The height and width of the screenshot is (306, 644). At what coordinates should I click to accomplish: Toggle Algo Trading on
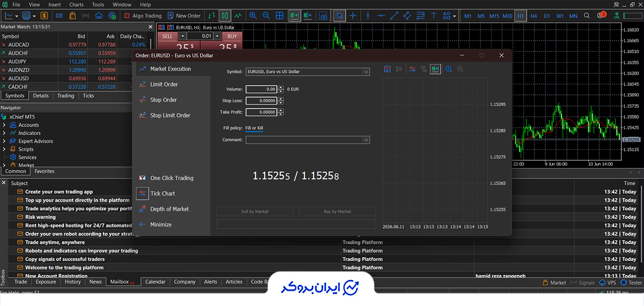click(143, 16)
